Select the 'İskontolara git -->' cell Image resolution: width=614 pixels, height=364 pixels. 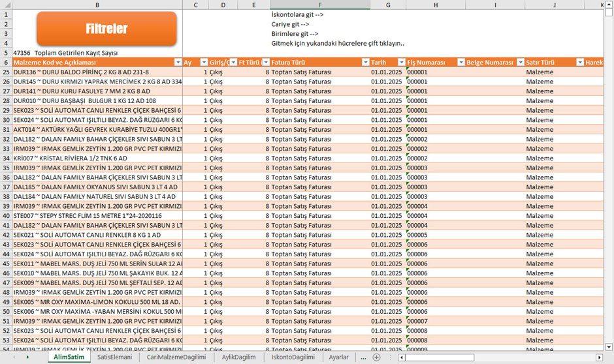[x=320, y=14]
